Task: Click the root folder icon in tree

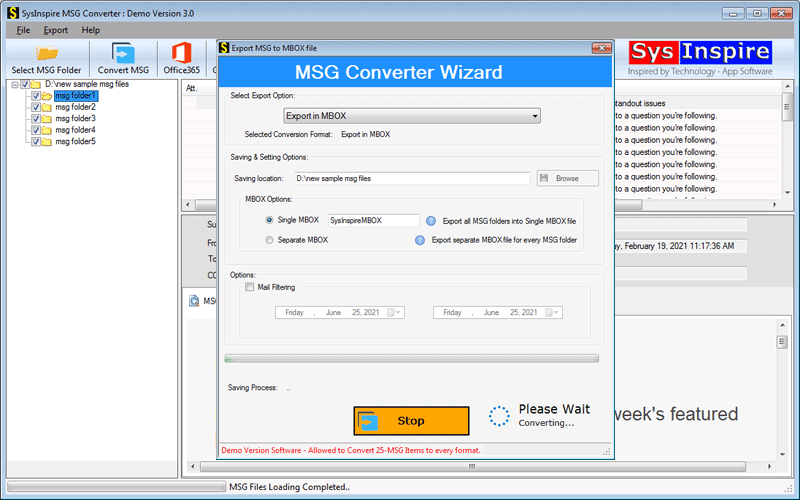Action: (36, 85)
